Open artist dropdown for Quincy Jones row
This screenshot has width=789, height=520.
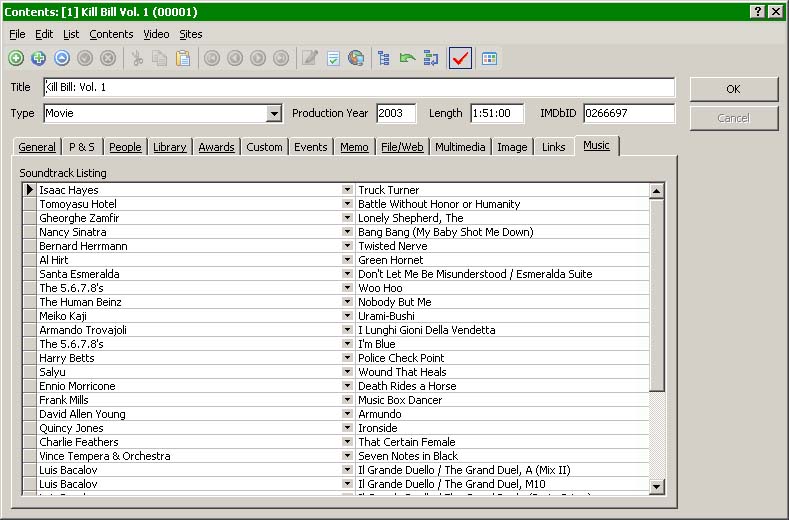[347, 427]
